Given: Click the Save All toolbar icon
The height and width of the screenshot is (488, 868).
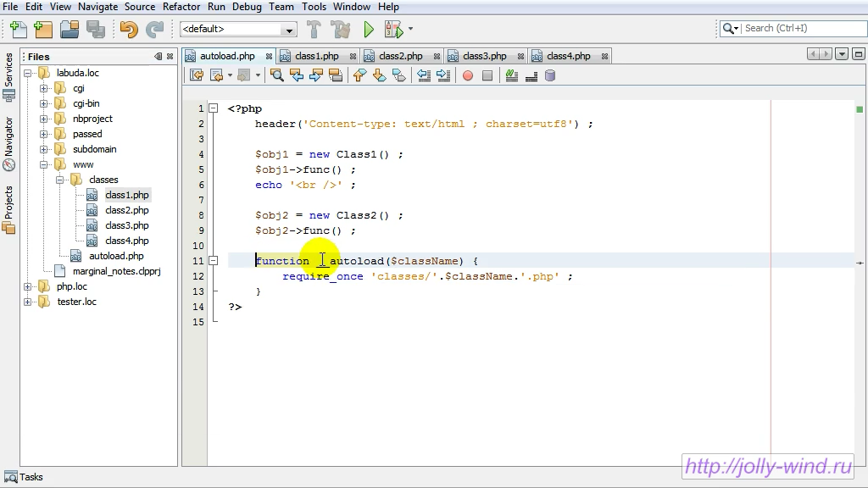Looking at the screenshot, I should [96, 29].
